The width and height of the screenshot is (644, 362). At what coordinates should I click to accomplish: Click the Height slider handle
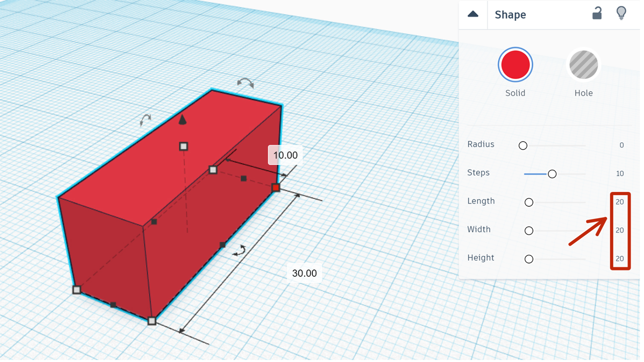(x=529, y=259)
